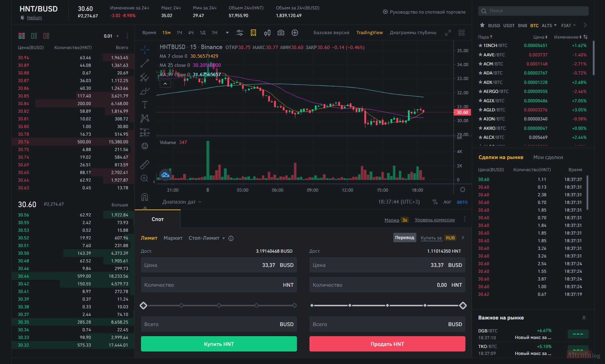Open favorites star filter in pairs list
The width and height of the screenshot is (605, 364).
[x=482, y=25]
